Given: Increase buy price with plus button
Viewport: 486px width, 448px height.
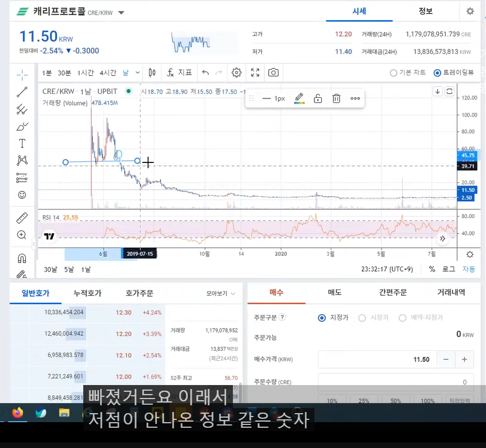Looking at the screenshot, I should 464,359.
